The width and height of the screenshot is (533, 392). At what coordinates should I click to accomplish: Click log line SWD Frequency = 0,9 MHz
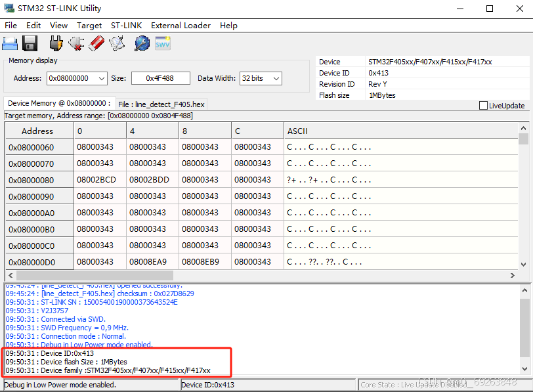click(x=67, y=328)
